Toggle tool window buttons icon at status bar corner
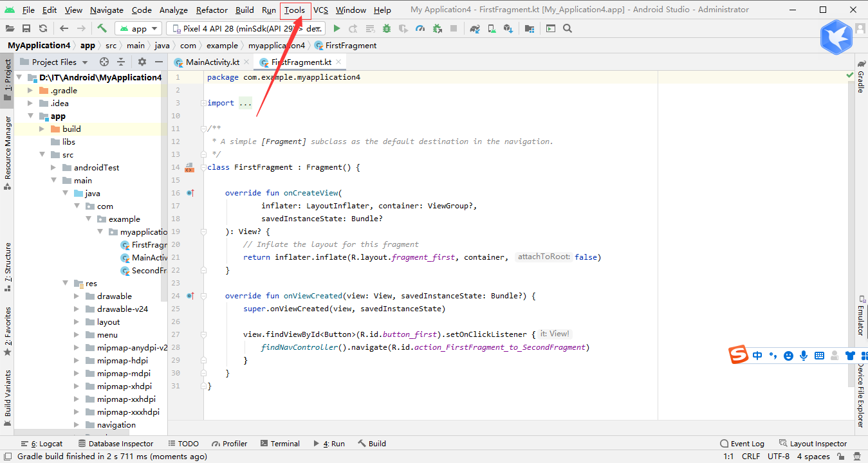This screenshot has height=463, width=868. click(6, 457)
